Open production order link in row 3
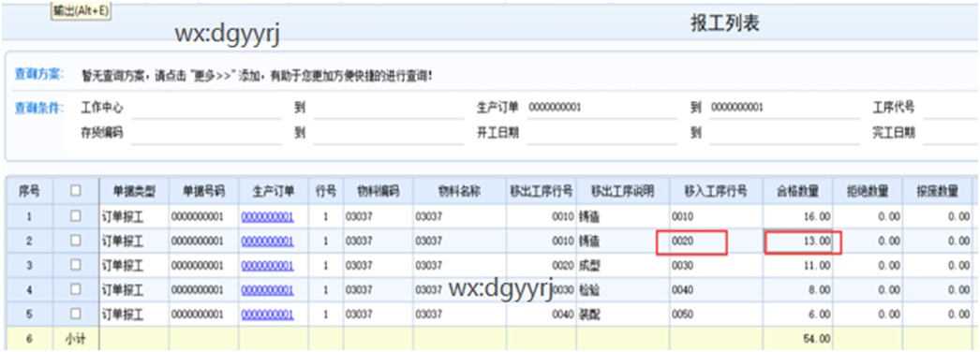 [x=268, y=265]
